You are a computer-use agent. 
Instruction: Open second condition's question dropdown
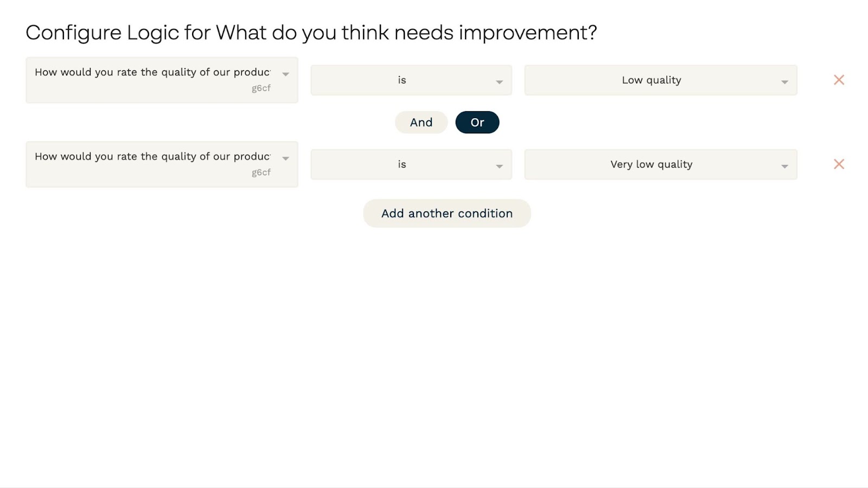[x=152, y=157]
